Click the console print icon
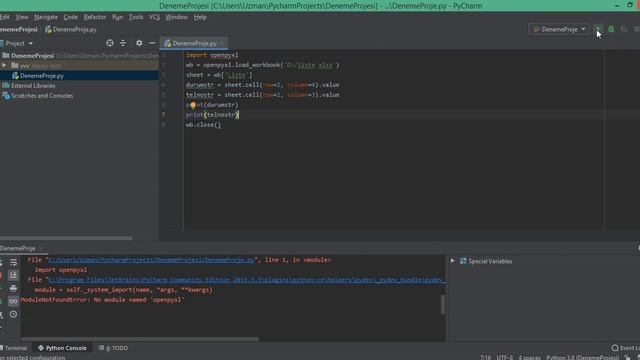 (13, 288)
